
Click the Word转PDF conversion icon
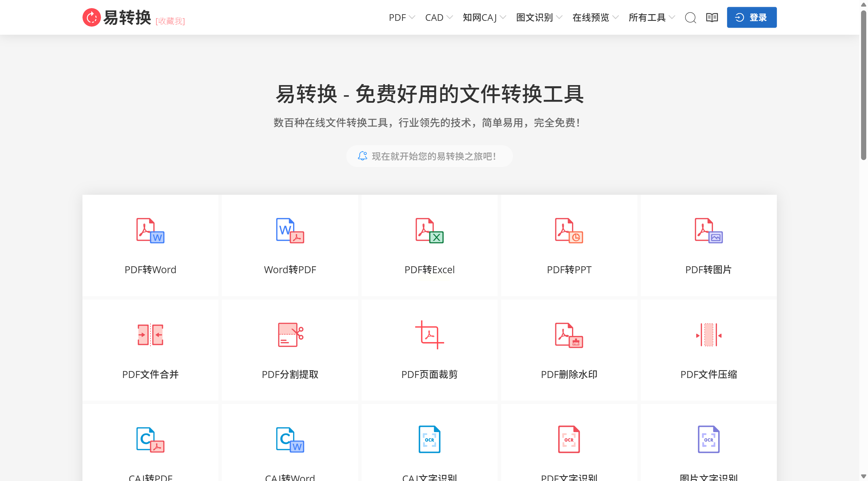290,231
